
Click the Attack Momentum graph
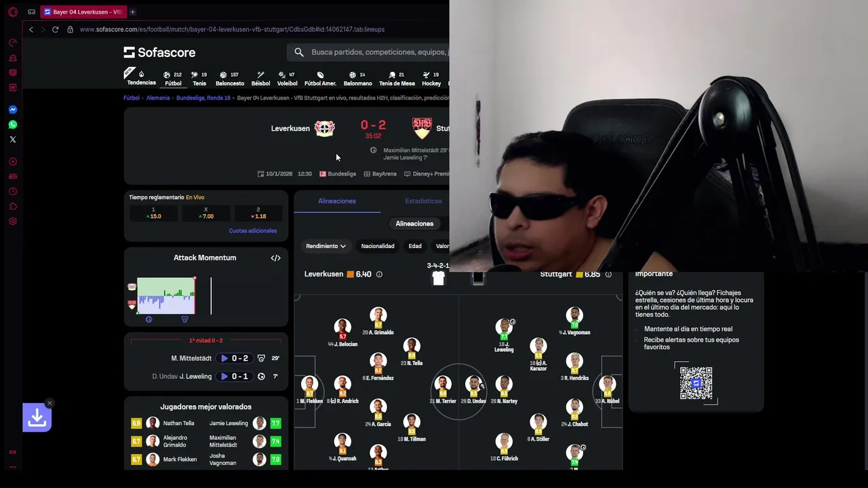click(166, 296)
